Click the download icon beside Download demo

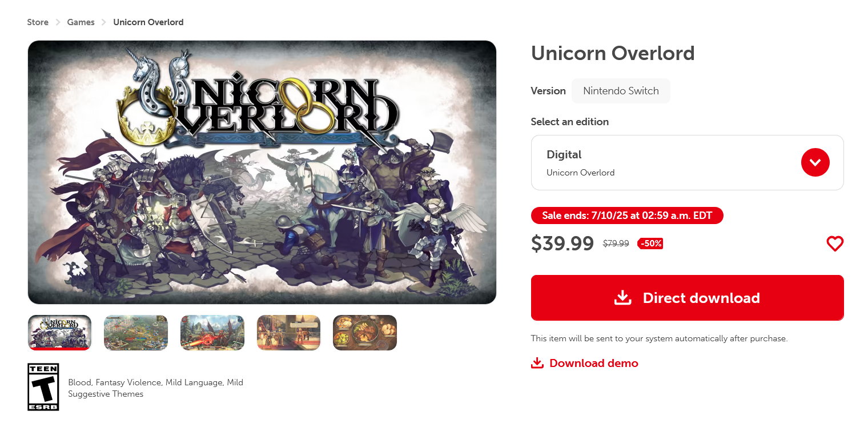click(x=537, y=363)
